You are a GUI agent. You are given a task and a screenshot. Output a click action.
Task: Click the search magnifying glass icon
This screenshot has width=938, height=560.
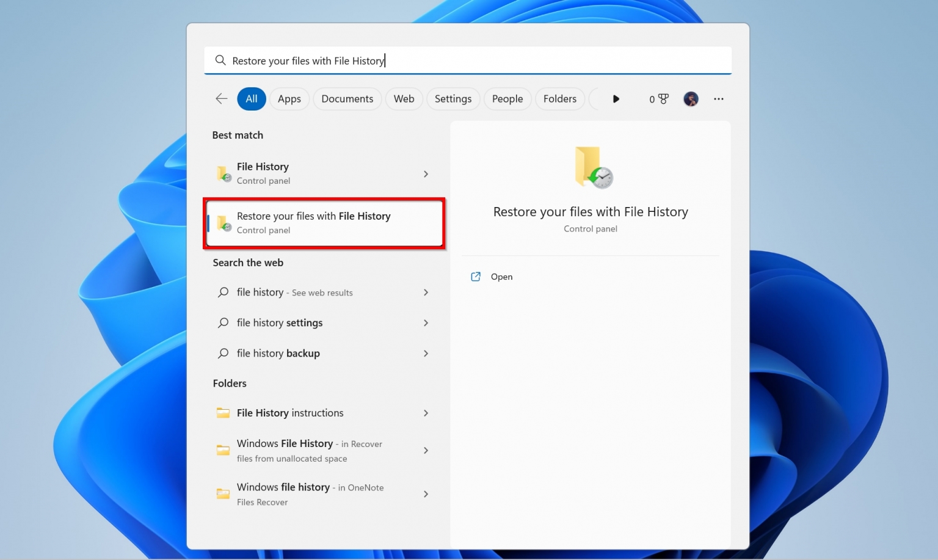click(x=220, y=60)
